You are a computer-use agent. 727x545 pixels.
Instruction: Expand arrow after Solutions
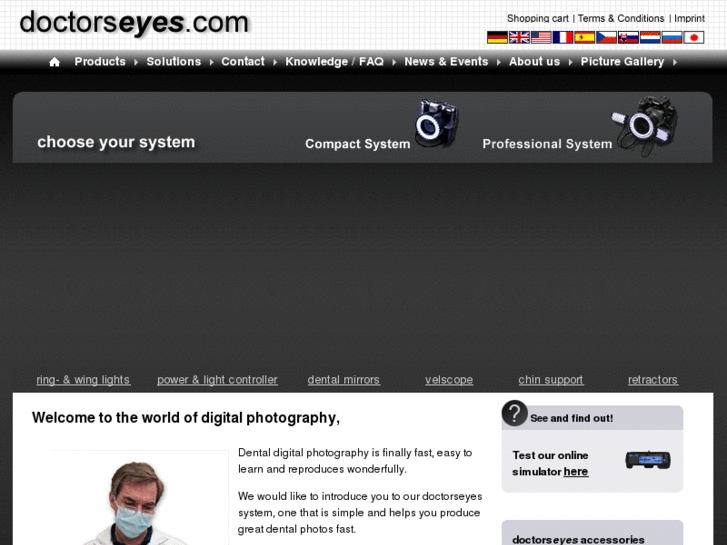(211, 62)
